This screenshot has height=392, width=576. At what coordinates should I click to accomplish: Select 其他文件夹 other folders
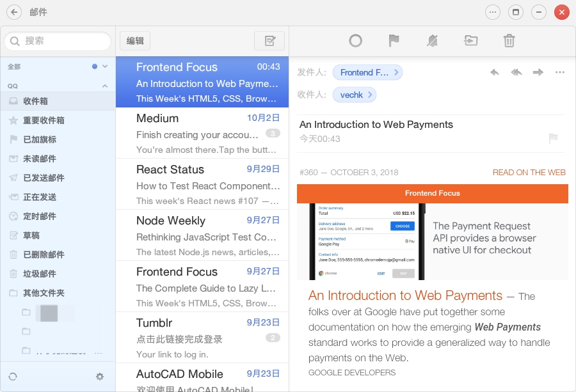pyautogui.click(x=58, y=293)
